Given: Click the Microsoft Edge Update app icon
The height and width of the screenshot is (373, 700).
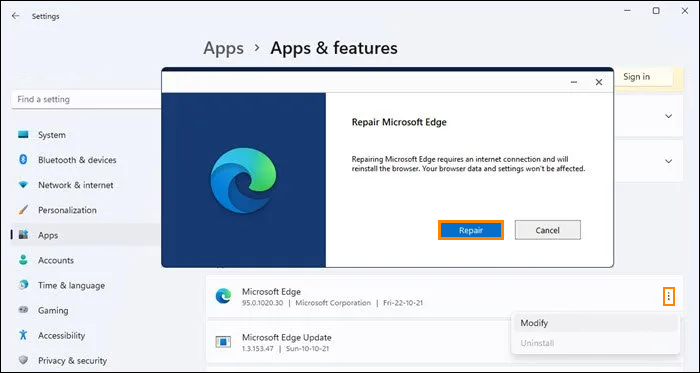Looking at the screenshot, I should tap(223, 342).
